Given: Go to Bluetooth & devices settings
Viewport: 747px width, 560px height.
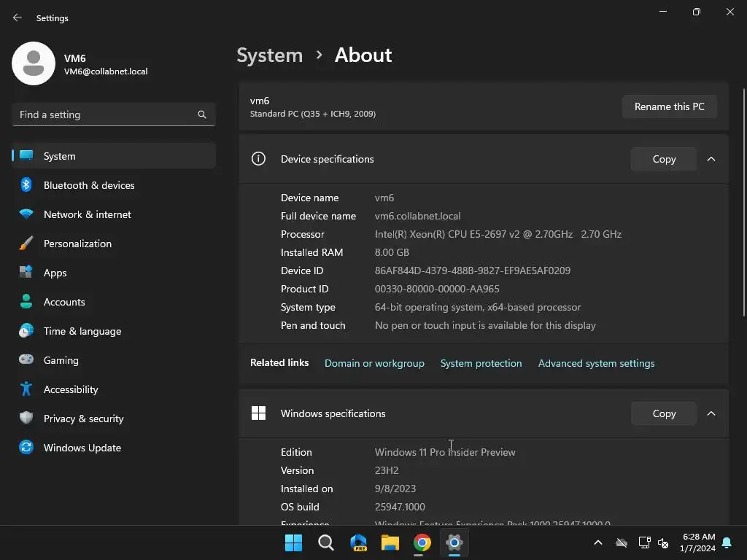Looking at the screenshot, I should tap(114, 184).
